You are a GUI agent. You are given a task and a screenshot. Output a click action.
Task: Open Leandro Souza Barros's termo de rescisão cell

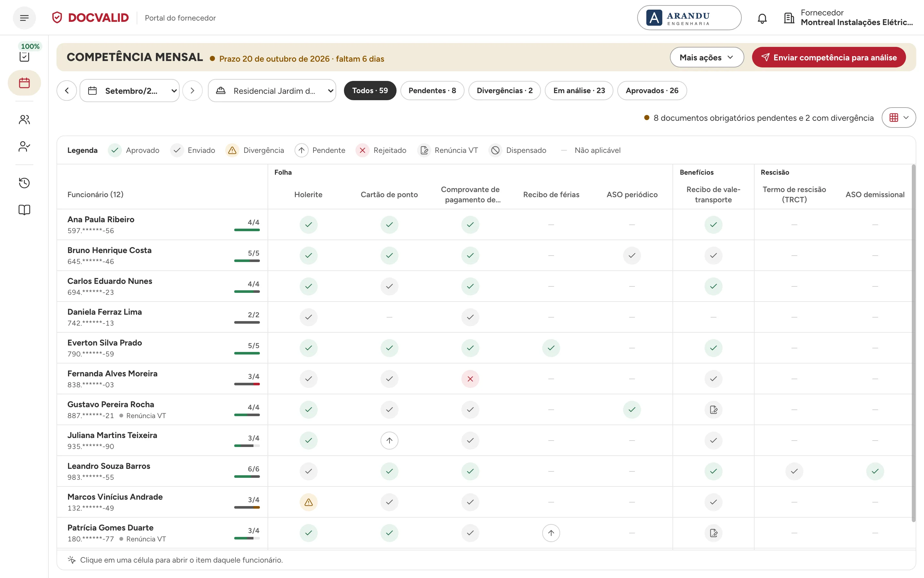pyautogui.click(x=794, y=471)
